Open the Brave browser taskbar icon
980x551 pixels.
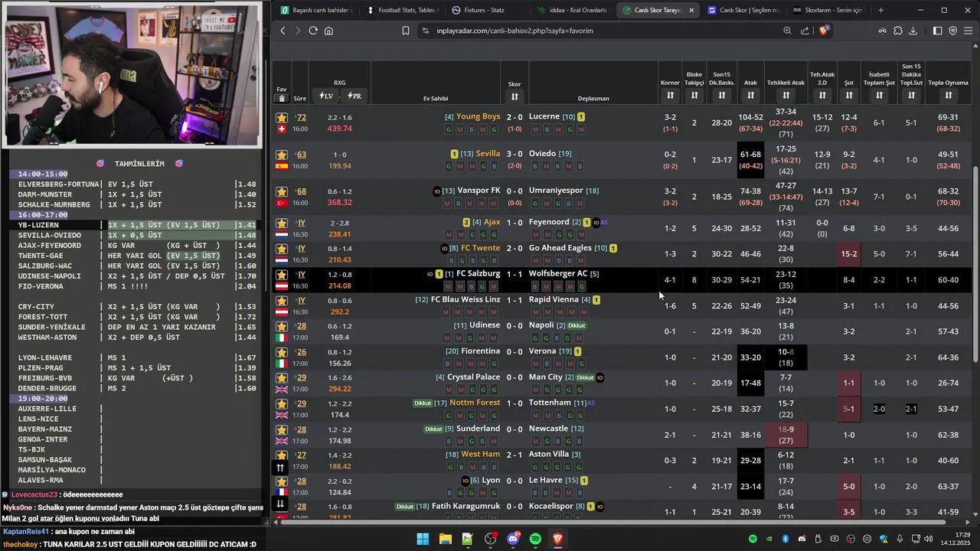pos(558,539)
